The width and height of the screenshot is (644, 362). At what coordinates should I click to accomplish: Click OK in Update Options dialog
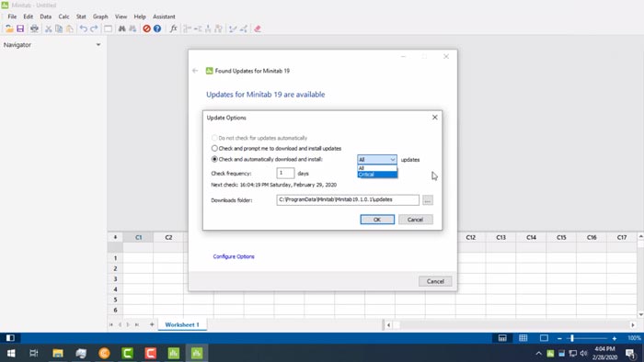tap(377, 220)
